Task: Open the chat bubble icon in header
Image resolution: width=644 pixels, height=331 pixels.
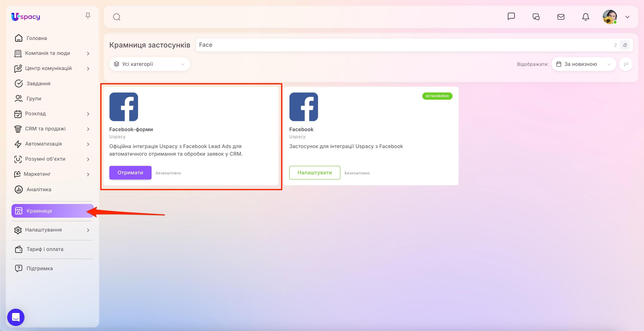Action: pyautogui.click(x=511, y=17)
